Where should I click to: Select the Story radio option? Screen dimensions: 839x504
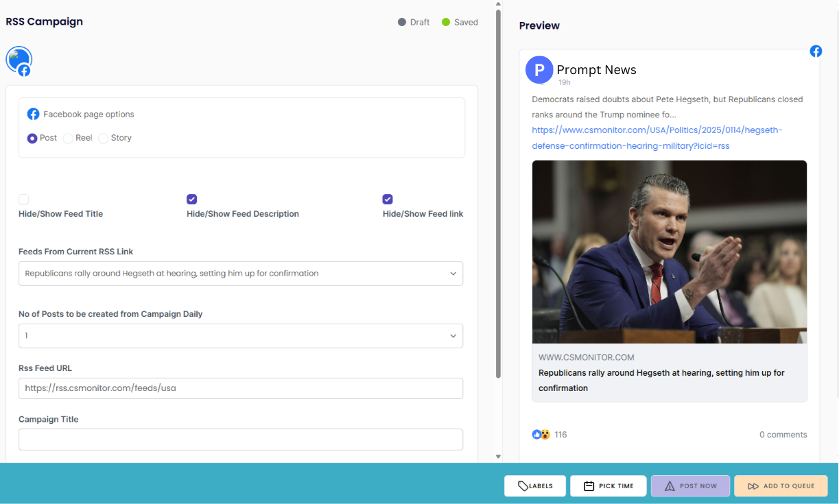click(x=104, y=138)
